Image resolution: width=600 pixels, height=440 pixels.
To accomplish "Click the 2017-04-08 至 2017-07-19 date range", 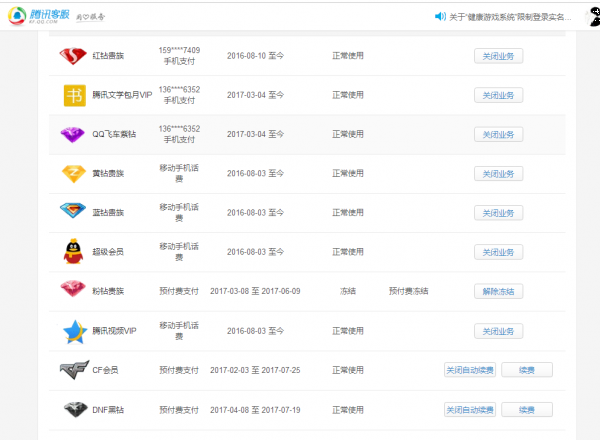I will coord(255,410).
